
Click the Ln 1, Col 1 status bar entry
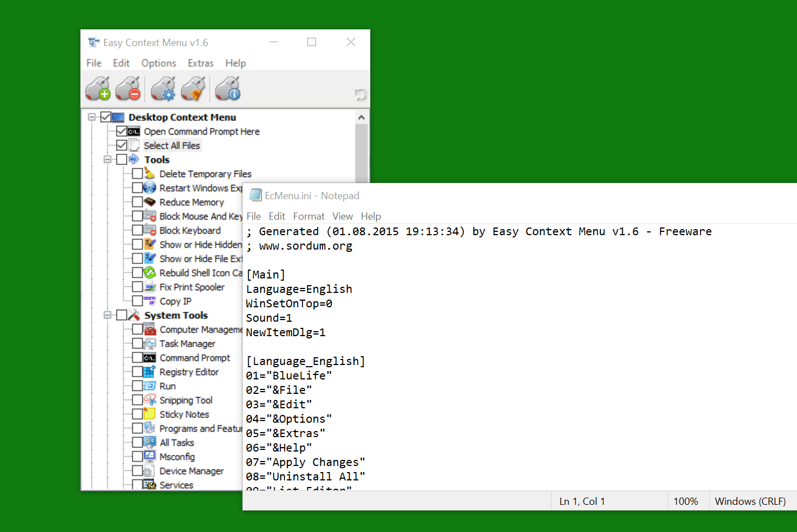582,501
